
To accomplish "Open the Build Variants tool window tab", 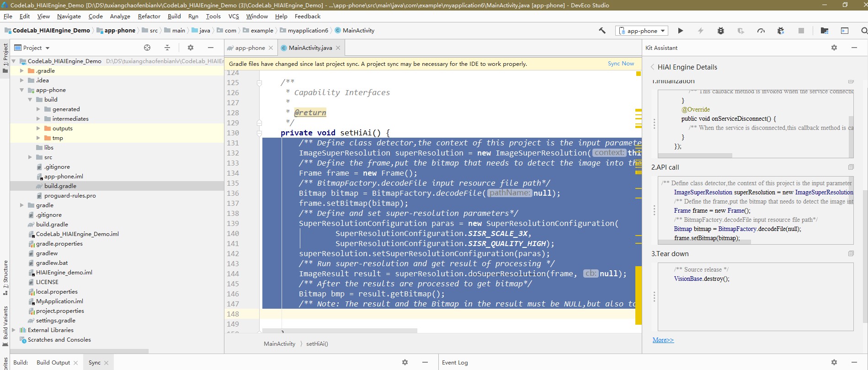I will 5,326.
